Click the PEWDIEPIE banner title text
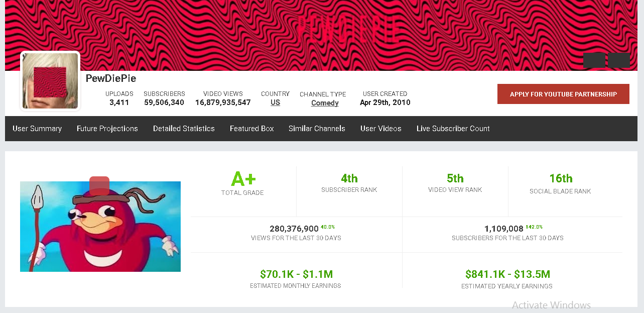The image size is (644, 313). [348, 29]
